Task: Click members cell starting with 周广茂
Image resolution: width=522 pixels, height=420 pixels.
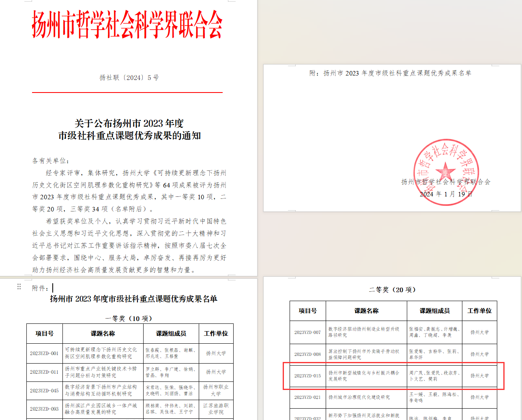Action: click(434, 376)
